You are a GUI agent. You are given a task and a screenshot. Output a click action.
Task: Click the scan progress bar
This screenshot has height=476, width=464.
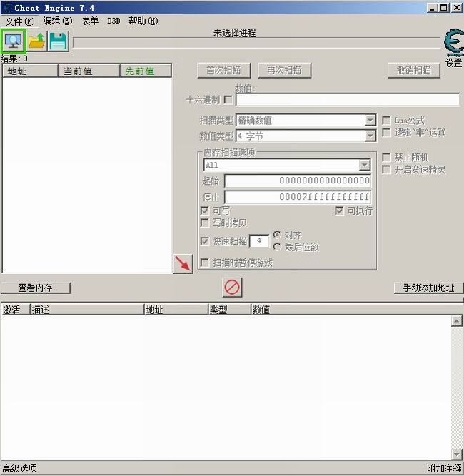pos(256,43)
